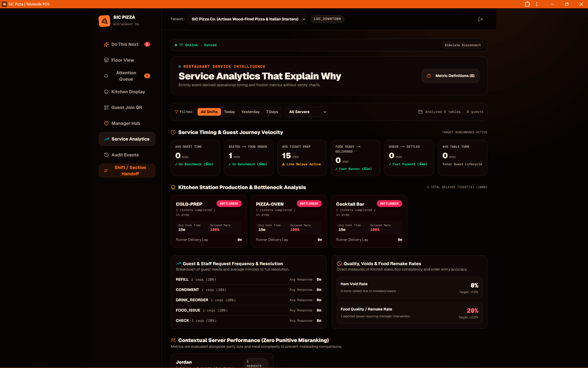Image resolution: width=588 pixels, height=368 pixels.
Task: Click the FOOD_ISSUE request row
Action: 248,310
